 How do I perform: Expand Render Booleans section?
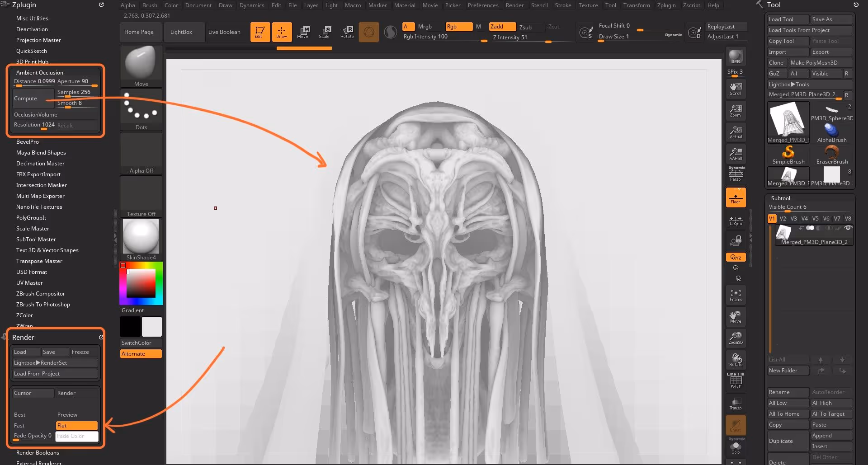point(38,453)
